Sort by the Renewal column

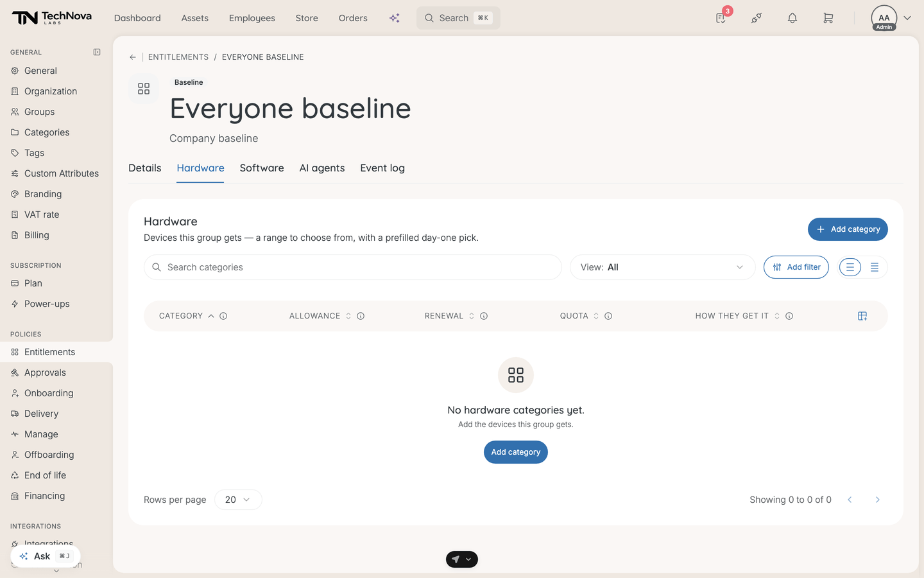pos(450,316)
